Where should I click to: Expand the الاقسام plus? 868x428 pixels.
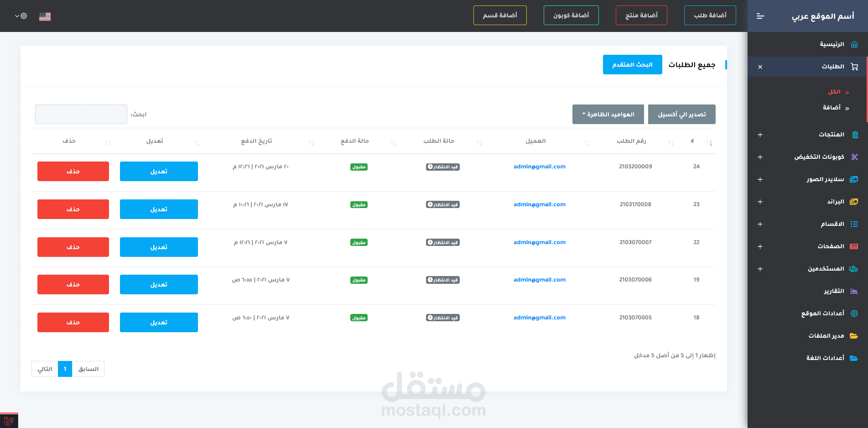point(760,224)
